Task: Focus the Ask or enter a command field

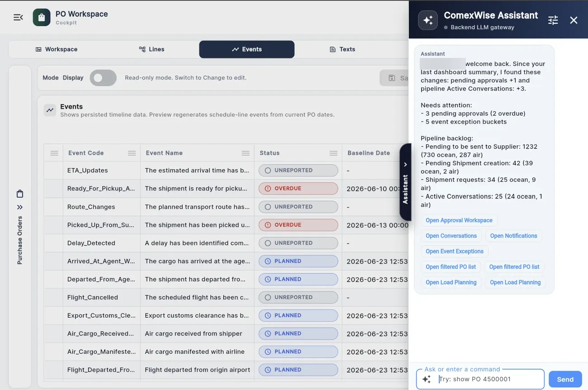Action: coord(480,379)
